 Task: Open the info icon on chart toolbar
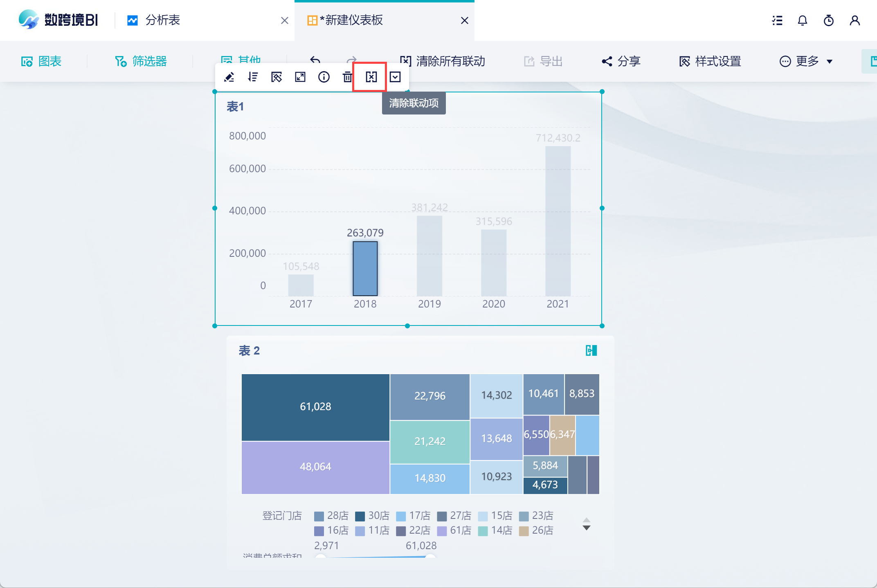[x=324, y=77]
